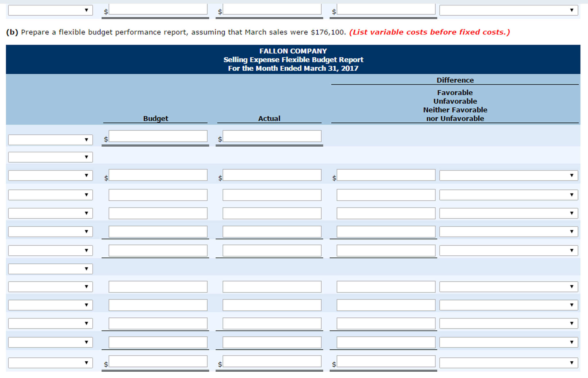This screenshot has width=588, height=378.
Task: Click top middle dollar input field above part (b)
Action: (x=272, y=9)
